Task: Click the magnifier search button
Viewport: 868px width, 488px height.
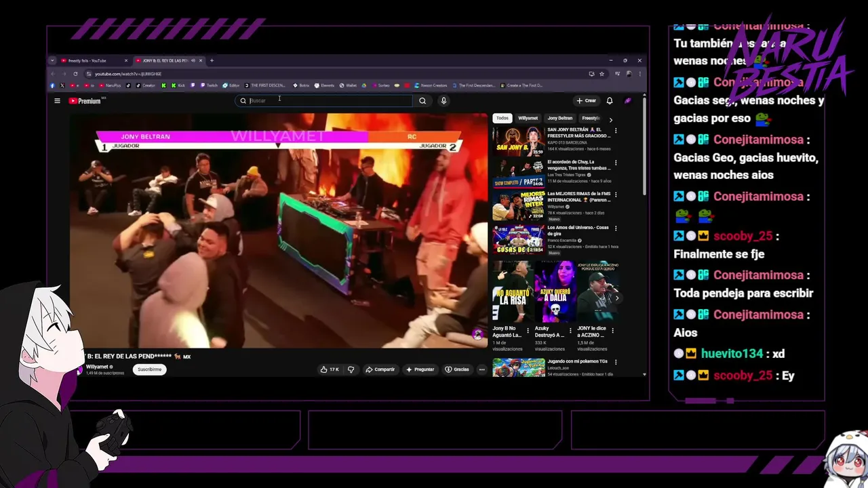Action: pos(422,101)
